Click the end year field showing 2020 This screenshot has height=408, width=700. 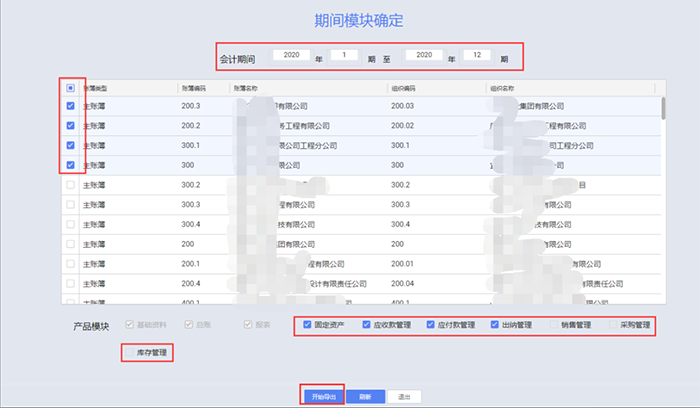(x=424, y=55)
